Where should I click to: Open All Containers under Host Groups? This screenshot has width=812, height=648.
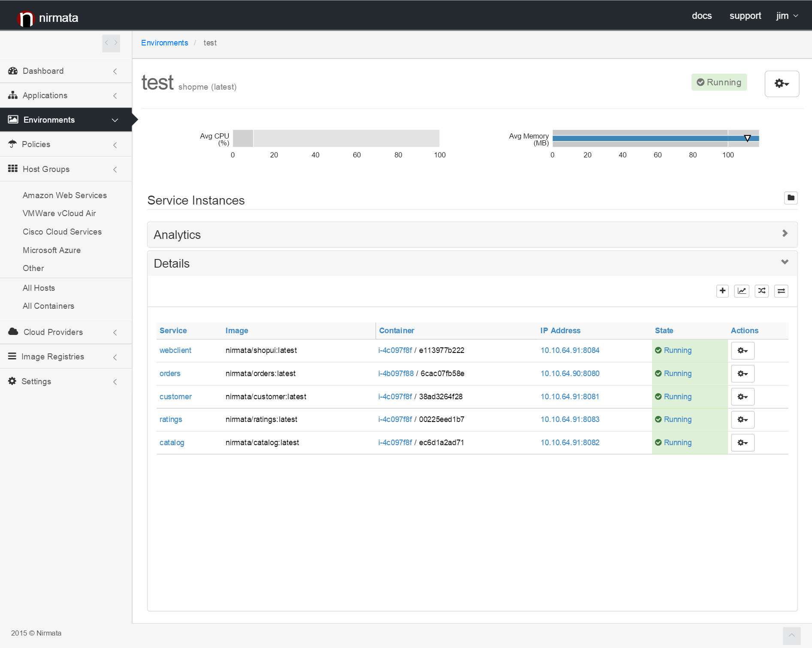48,306
